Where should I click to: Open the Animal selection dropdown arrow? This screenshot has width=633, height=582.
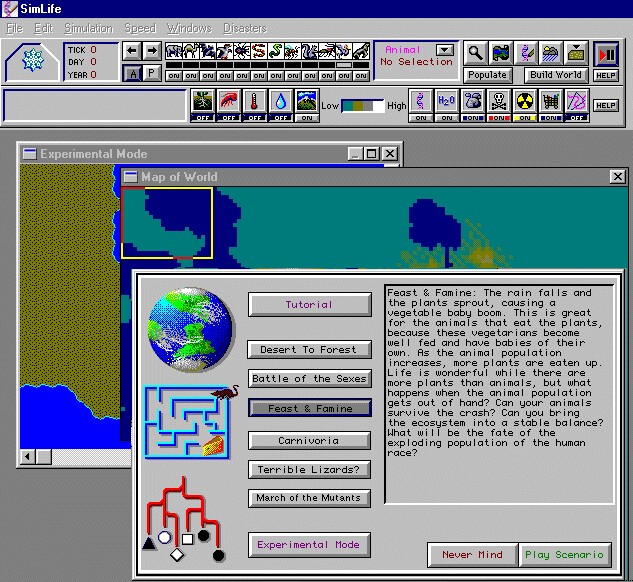[444, 50]
